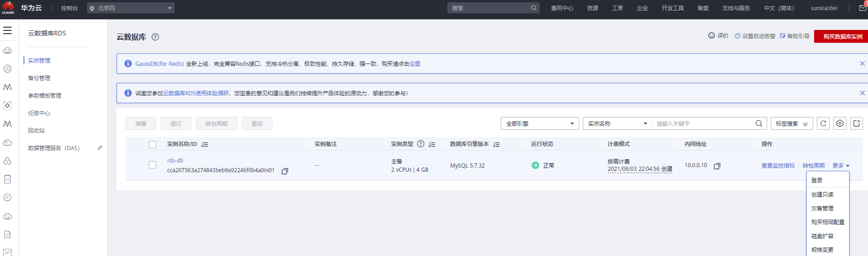
Task: Click the magnifier in the top search bar
Action: pyautogui.click(x=534, y=8)
